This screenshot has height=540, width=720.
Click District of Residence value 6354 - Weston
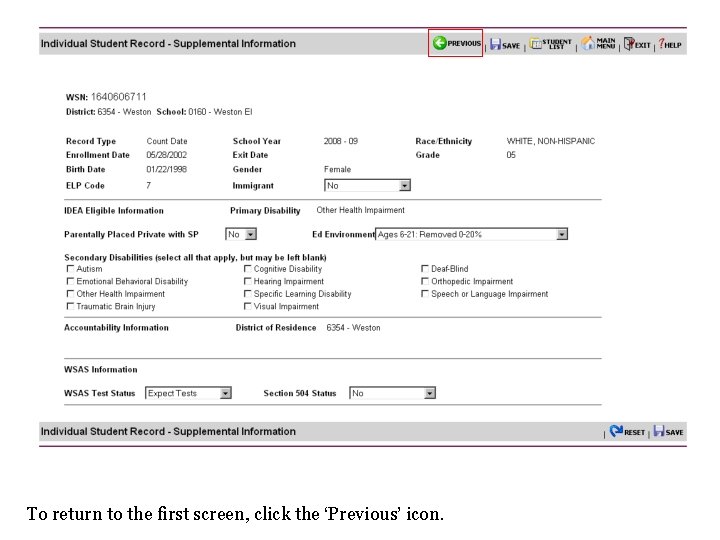(353, 328)
